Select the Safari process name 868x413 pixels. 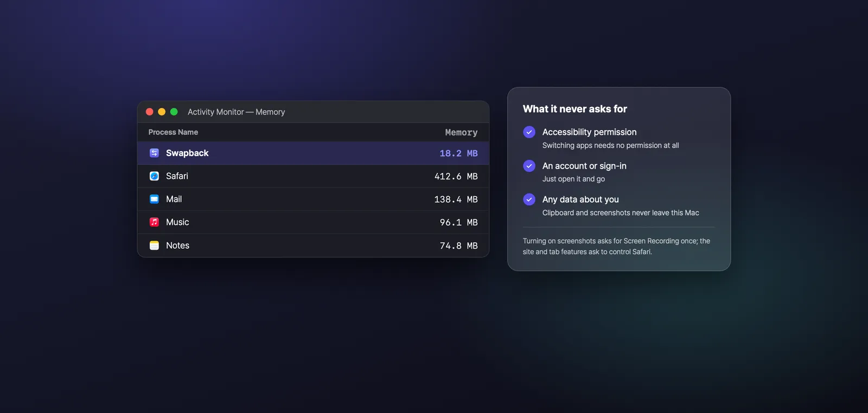pos(177,176)
